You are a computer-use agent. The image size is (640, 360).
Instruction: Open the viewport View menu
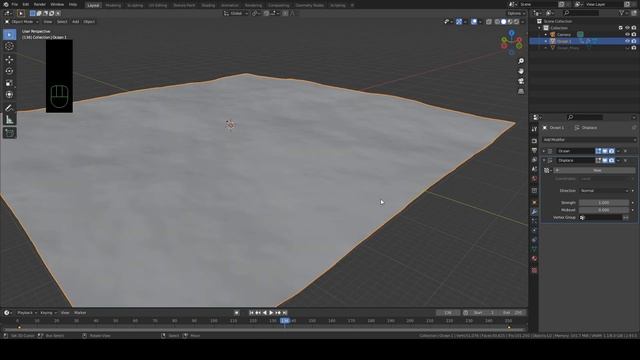pyautogui.click(x=48, y=22)
